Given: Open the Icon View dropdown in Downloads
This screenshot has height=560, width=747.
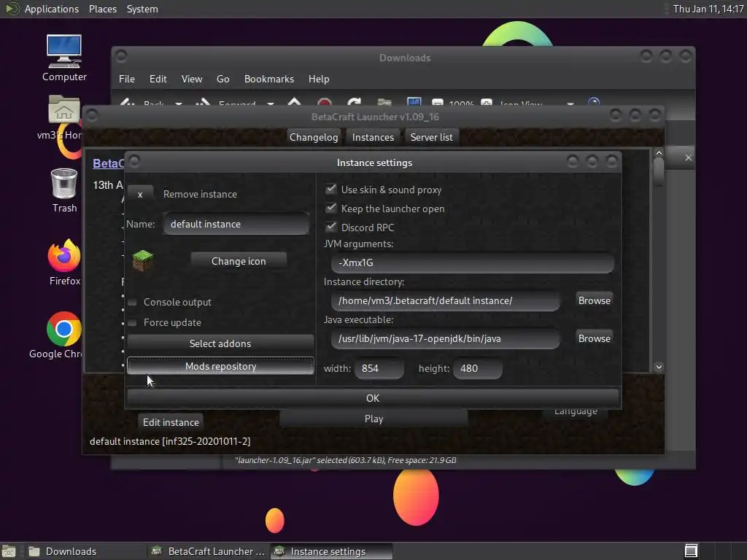Looking at the screenshot, I should [536, 104].
